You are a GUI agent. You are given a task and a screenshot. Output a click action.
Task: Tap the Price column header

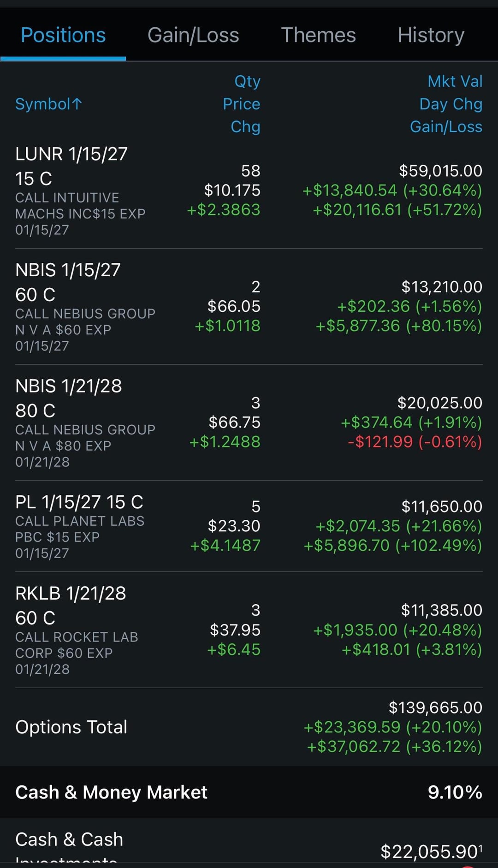(241, 104)
